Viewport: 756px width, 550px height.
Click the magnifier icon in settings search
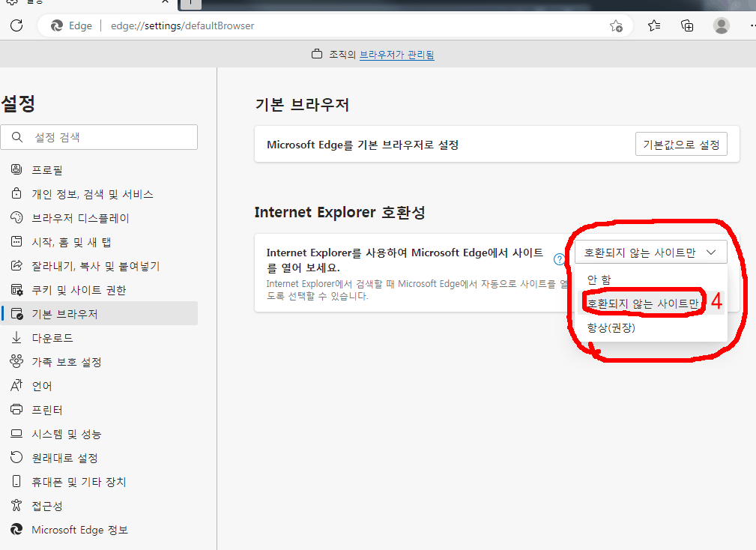click(17, 137)
